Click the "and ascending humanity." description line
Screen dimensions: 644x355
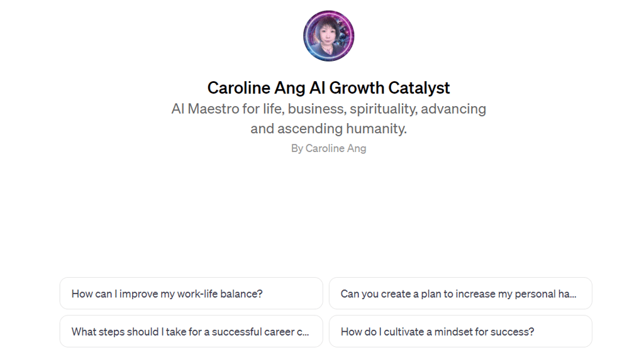click(328, 129)
